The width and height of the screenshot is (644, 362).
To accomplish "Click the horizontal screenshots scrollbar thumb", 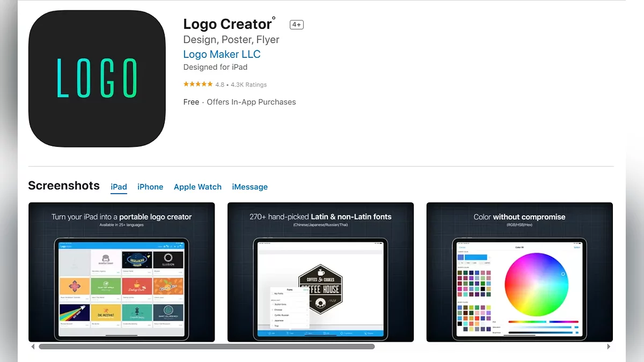I will [207, 347].
